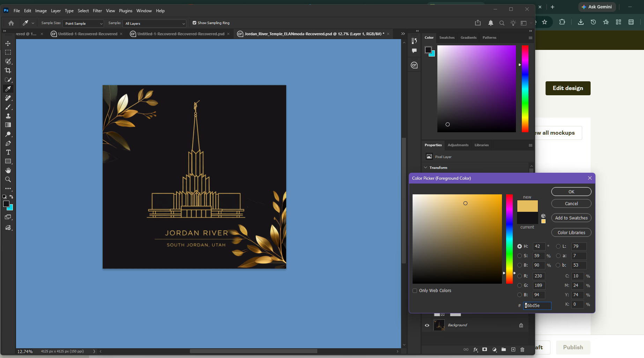Switch to the Gradients tab

tap(468, 38)
